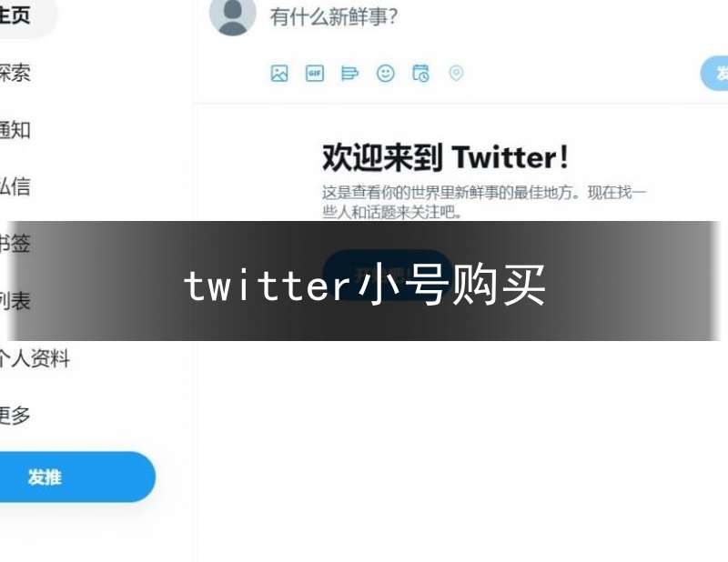Add location with the pin icon

point(456,74)
